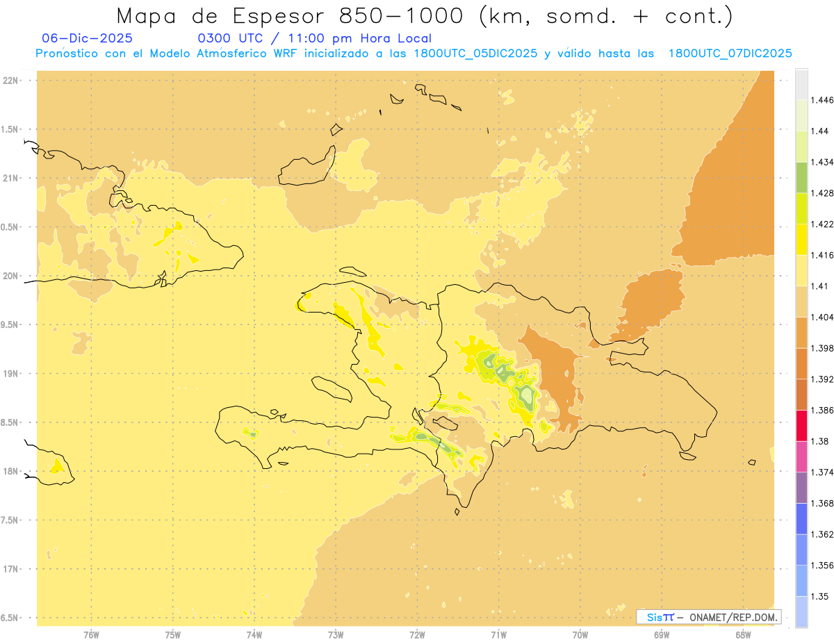The width and height of the screenshot is (834, 644).
Task: Click the 1.434 colorbar value
Action: 823,162
